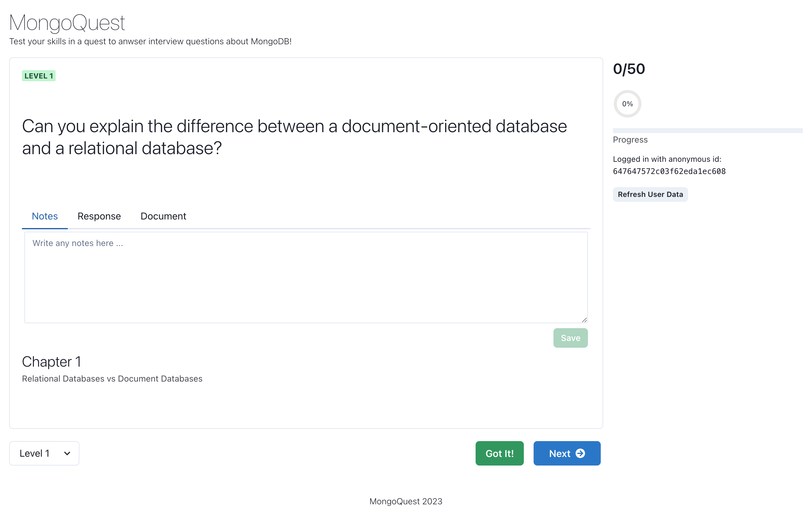Open the Response tab
The height and width of the screenshot is (522, 812).
99,216
